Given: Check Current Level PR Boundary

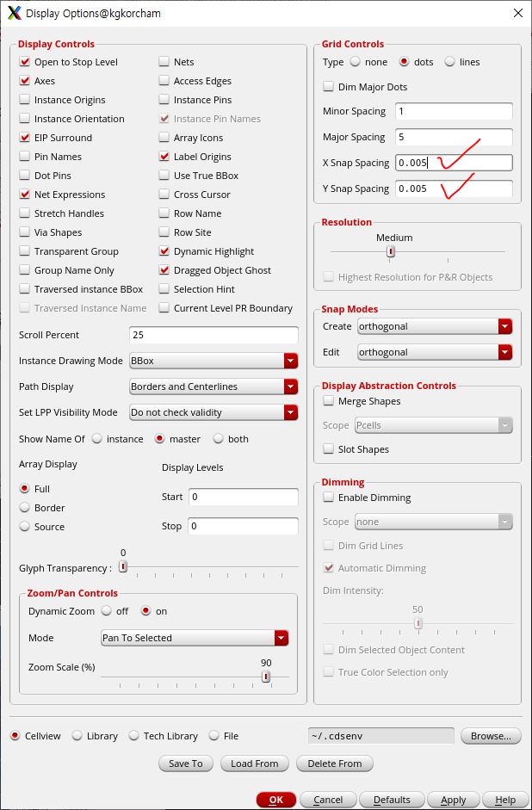Looking at the screenshot, I should click(164, 308).
